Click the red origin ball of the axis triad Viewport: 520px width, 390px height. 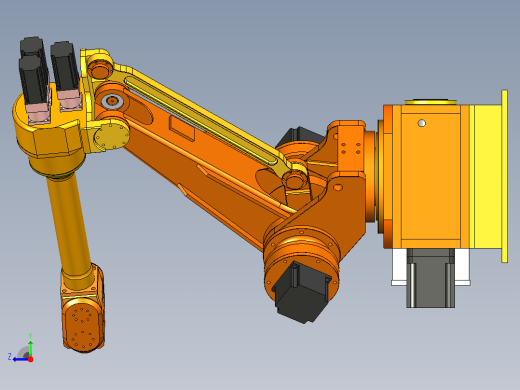(x=31, y=359)
